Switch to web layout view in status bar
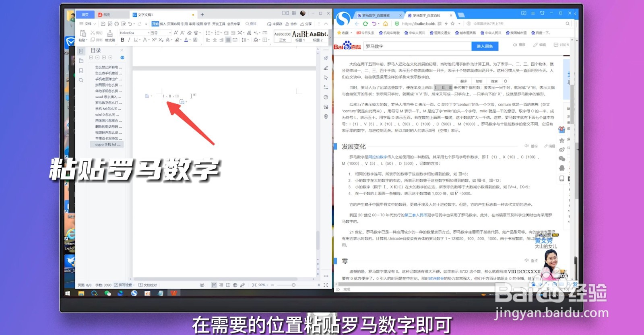 tap(235, 285)
